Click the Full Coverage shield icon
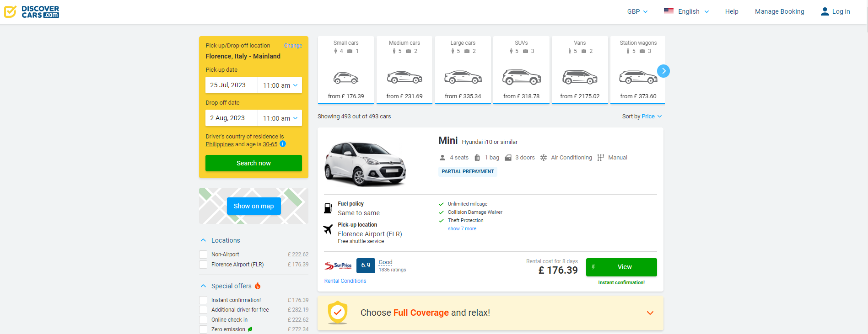Viewport: 868px width, 334px height. [338, 313]
